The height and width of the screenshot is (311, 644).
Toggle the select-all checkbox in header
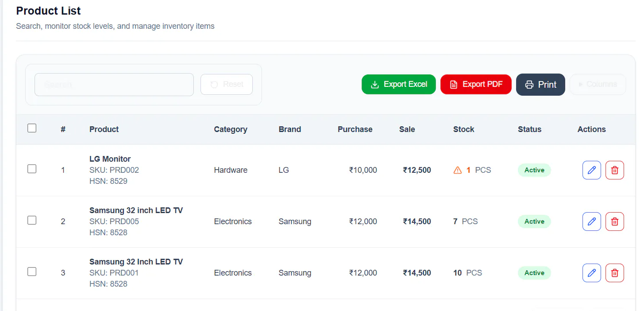point(32,128)
